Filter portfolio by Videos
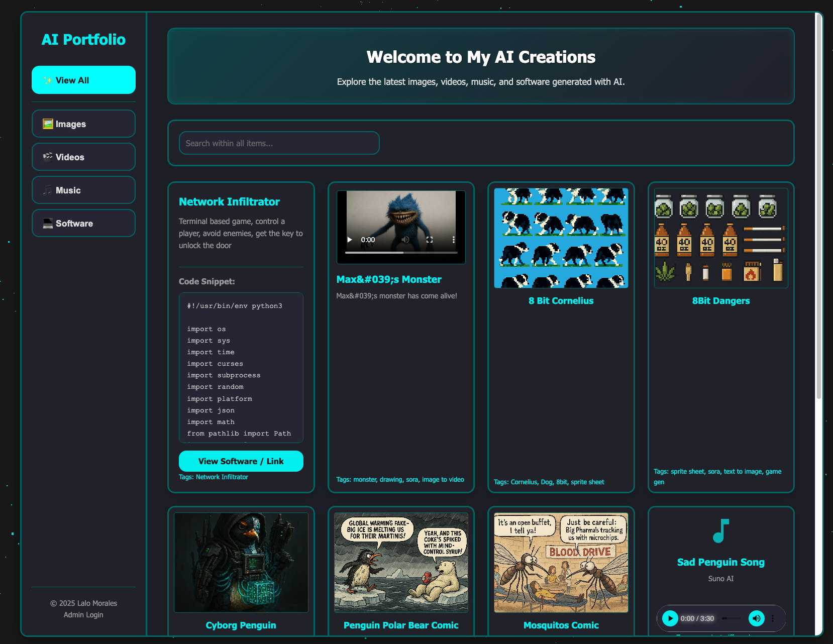 83,157
